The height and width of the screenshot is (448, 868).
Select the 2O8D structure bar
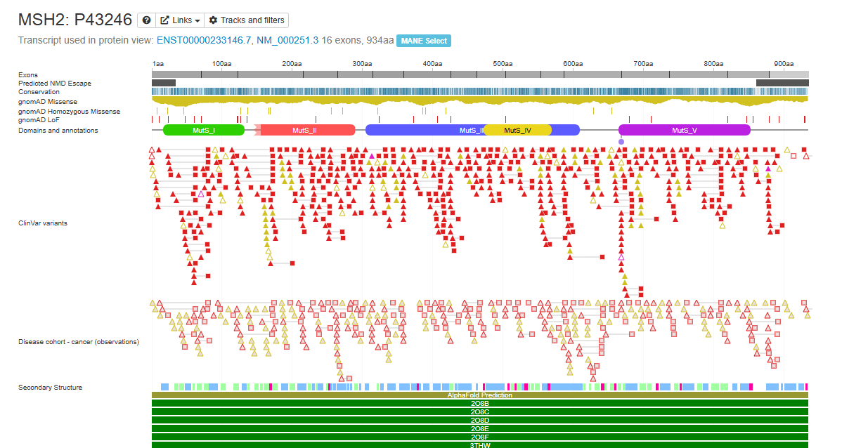480,420
